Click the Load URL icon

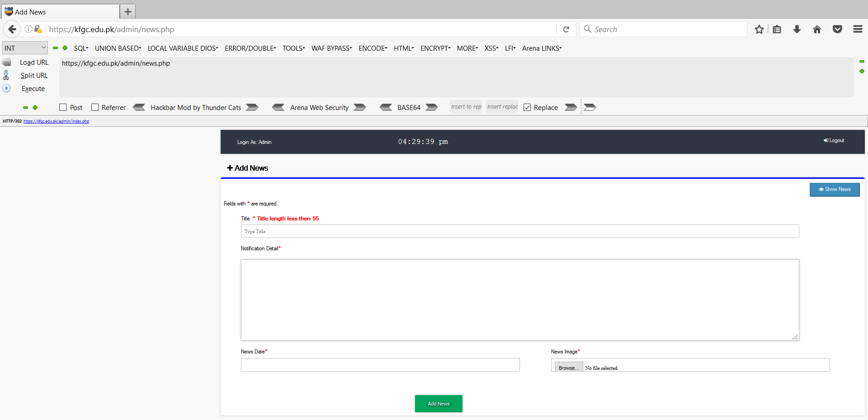(7, 62)
